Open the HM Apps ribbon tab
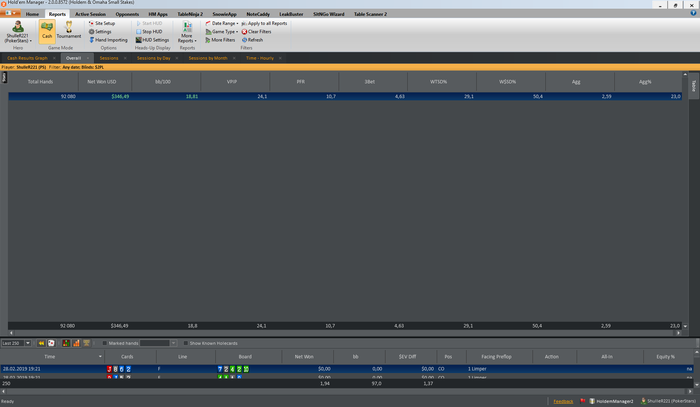Image resolution: width=700 pixels, height=407 pixels. (x=158, y=14)
